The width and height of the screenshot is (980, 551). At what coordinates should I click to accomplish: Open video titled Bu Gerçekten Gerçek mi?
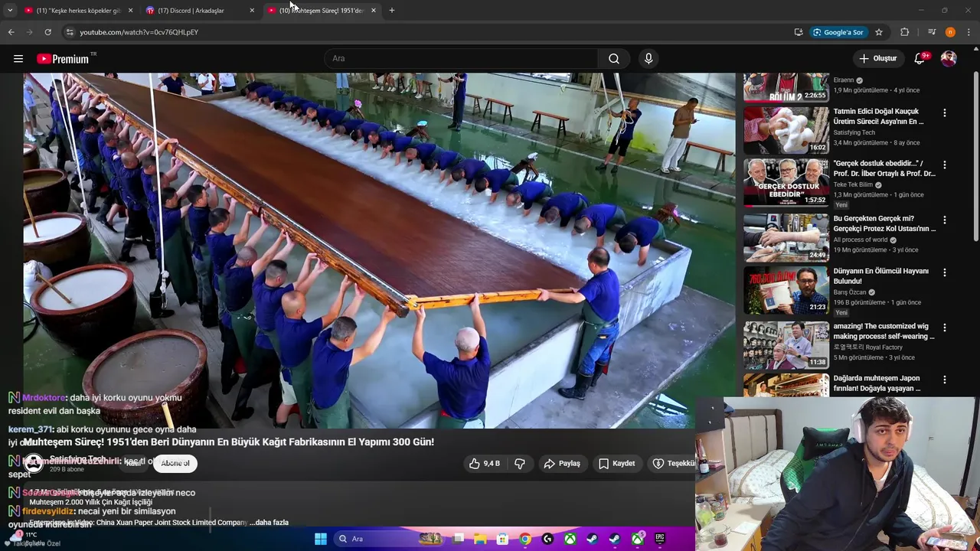pos(884,223)
